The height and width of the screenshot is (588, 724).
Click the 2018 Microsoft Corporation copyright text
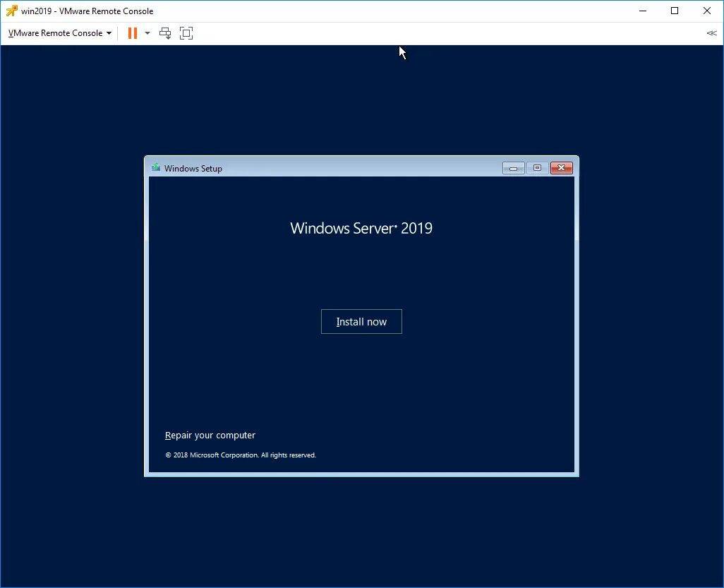click(x=241, y=455)
